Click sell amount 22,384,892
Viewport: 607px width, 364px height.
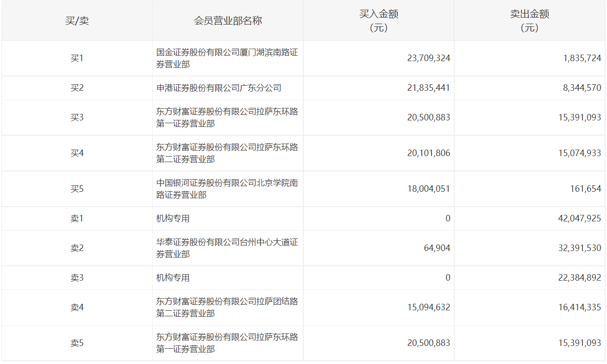pos(580,278)
